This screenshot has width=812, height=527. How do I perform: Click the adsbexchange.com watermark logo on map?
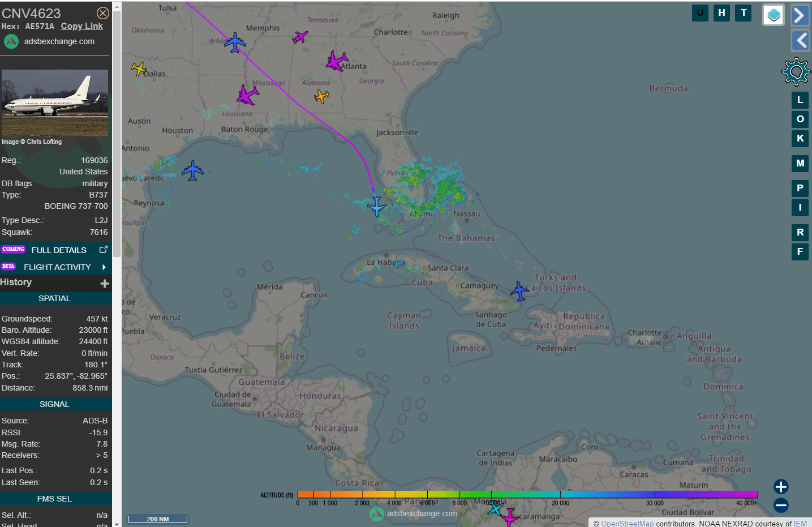pos(414,513)
